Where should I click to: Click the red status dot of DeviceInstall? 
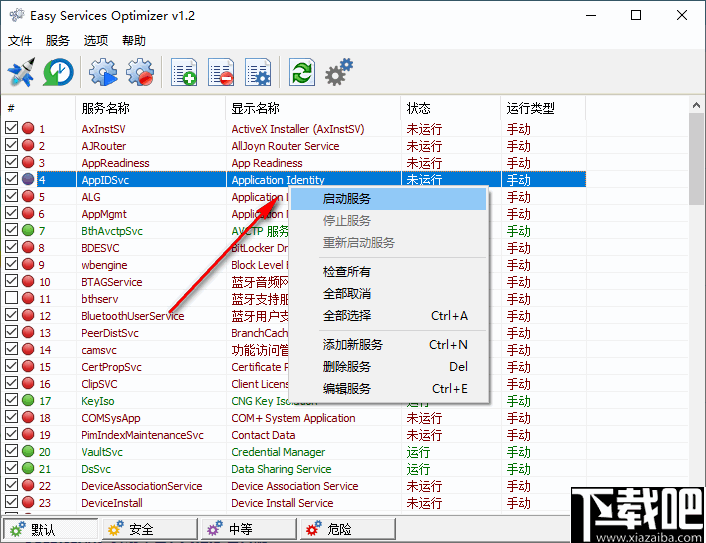coord(28,502)
